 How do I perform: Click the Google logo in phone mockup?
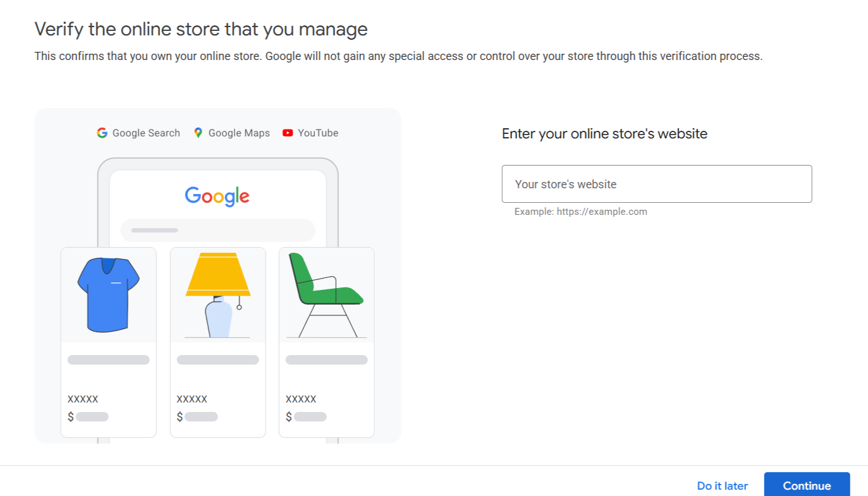click(217, 196)
